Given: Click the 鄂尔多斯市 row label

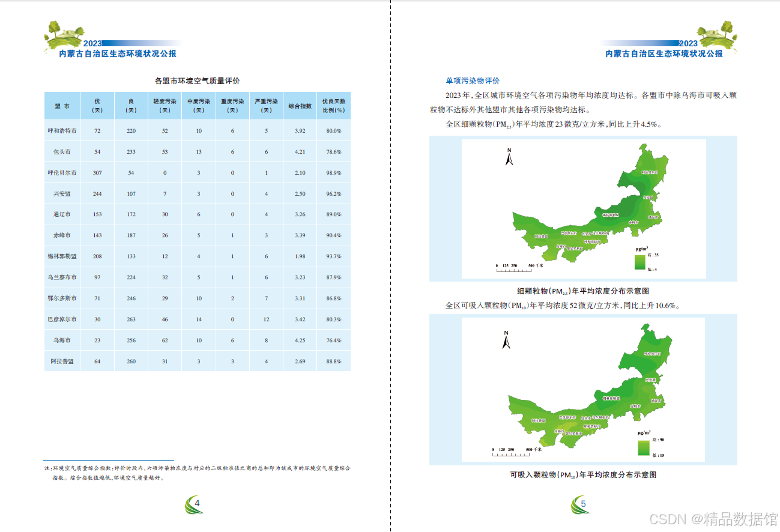Looking at the screenshot, I should coord(62,298).
